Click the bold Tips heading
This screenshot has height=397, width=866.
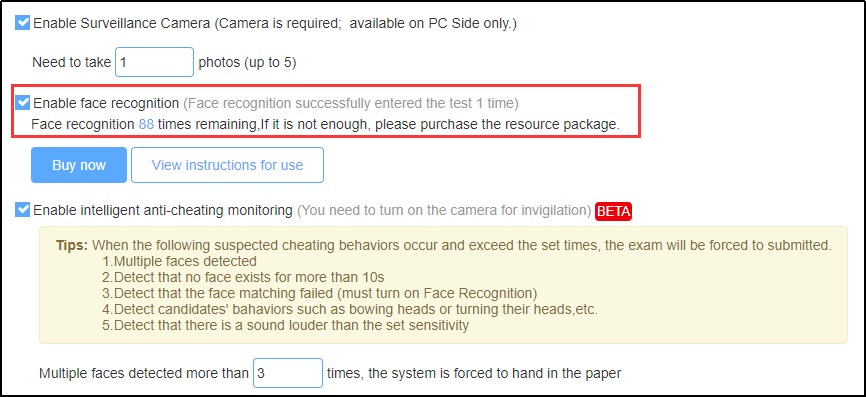point(72,245)
